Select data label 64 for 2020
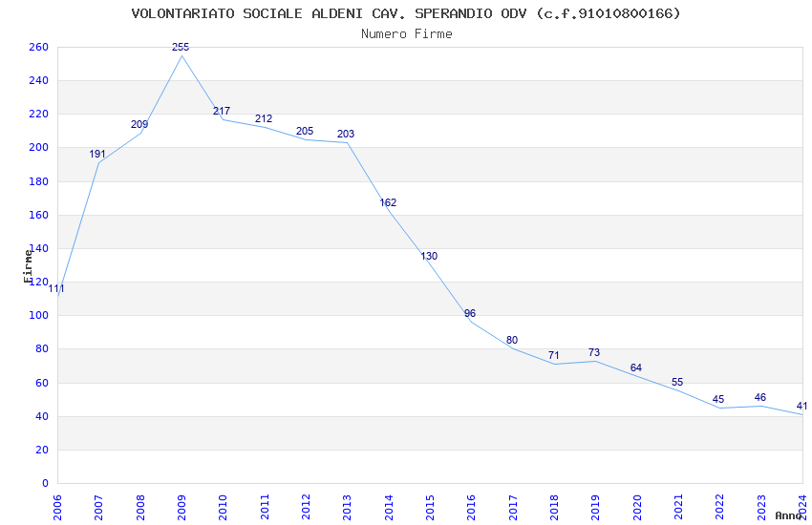The width and height of the screenshot is (812, 525). coord(636,368)
